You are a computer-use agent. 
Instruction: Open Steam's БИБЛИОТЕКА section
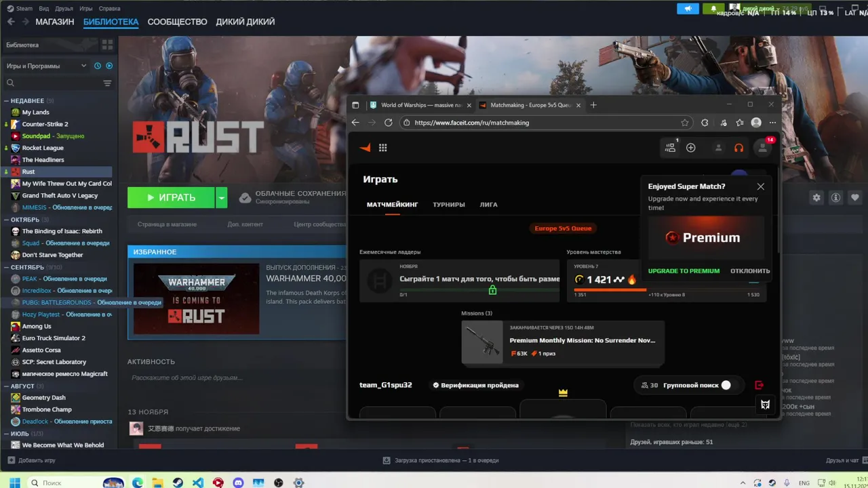(x=111, y=22)
